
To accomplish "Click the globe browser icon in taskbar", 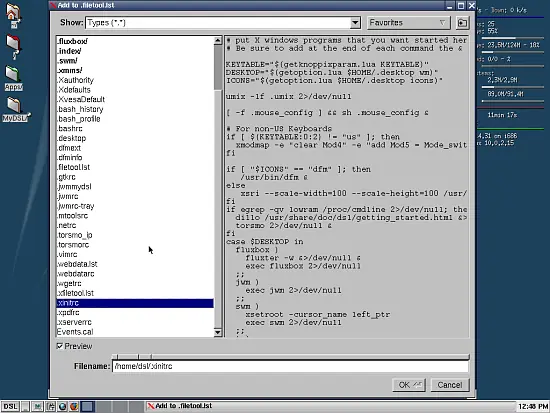I will [x=63, y=406].
